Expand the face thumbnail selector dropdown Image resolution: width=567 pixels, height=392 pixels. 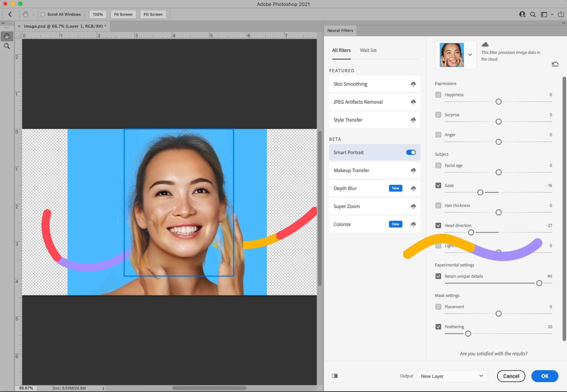[x=470, y=55]
